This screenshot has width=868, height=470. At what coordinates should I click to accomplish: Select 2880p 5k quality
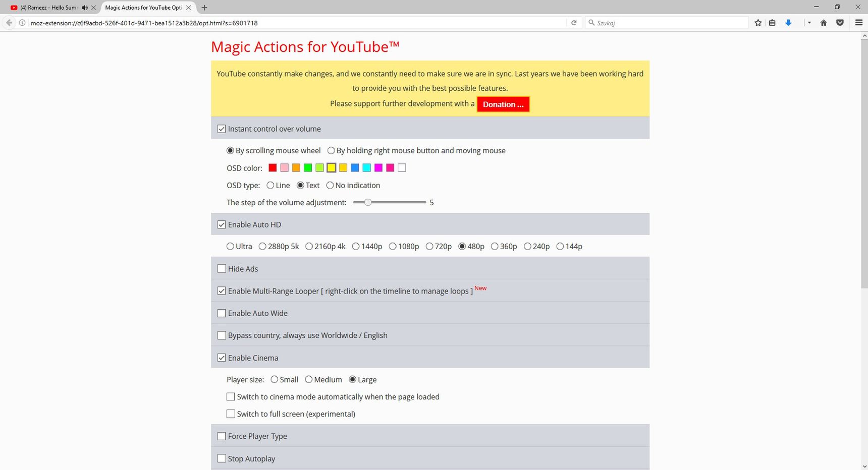coord(262,246)
